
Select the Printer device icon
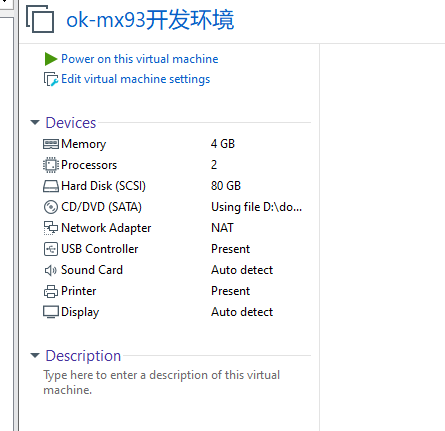[x=51, y=291]
